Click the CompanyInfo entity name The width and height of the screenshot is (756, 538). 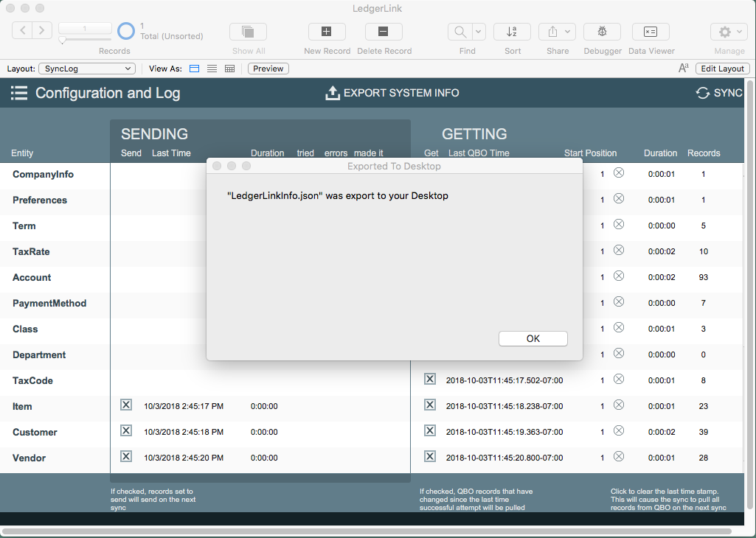click(43, 175)
